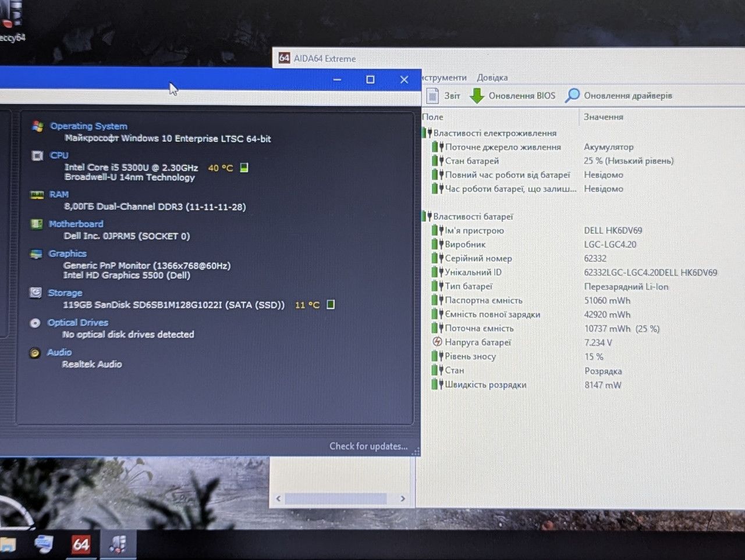The height and width of the screenshot is (560, 745).
Task: Open the Storage section heading in Speccy
Action: click(65, 293)
